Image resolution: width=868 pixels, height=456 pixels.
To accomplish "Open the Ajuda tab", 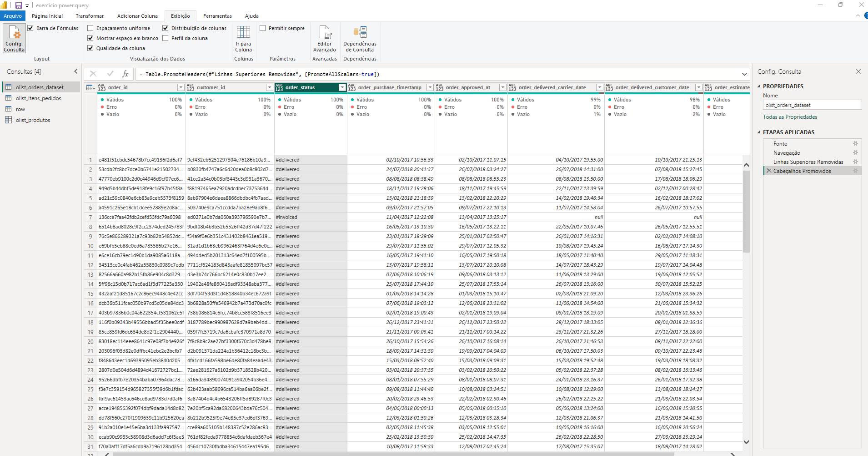I will 252,16.
